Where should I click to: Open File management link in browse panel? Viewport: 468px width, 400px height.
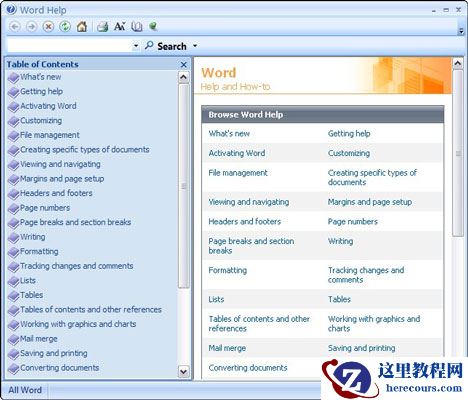pyautogui.click(x=238, y=173)
